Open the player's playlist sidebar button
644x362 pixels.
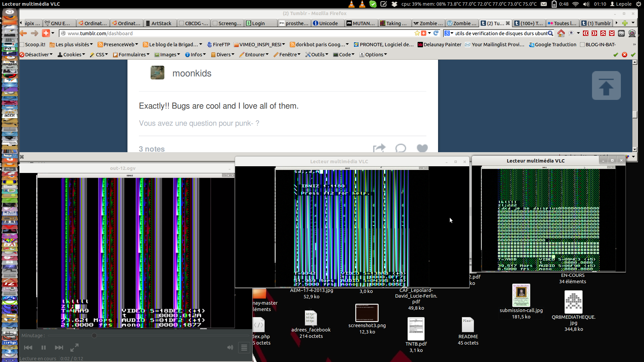(244, 348)
